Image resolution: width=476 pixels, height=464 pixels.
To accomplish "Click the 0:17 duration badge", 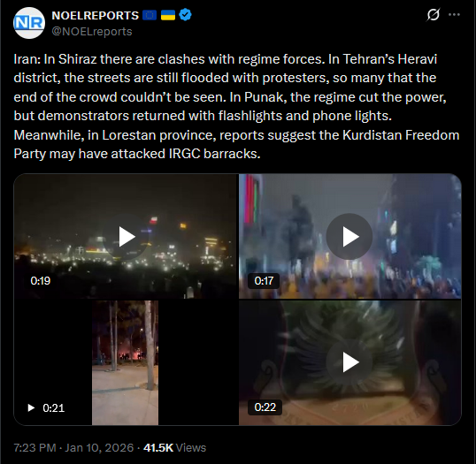I will tap(264, 281).
